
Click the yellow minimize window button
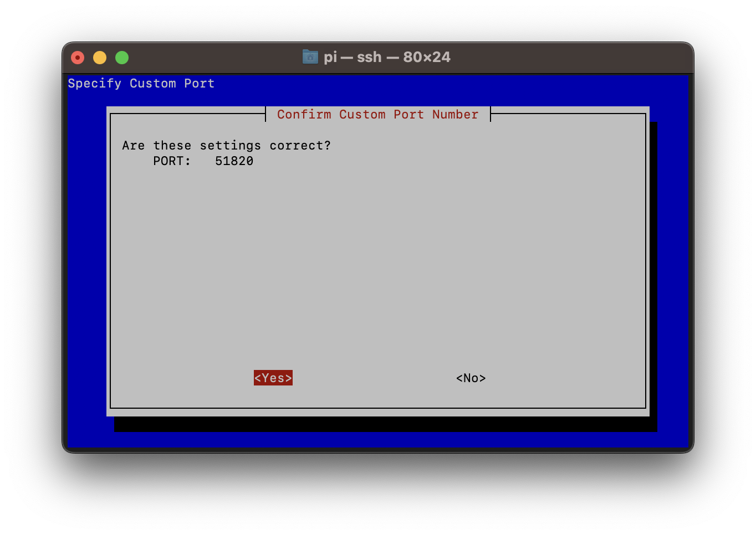point(100,58)
